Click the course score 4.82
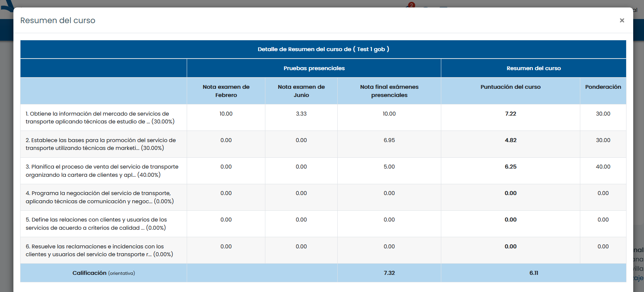This screenshot has width=644, height=292. coord(511,140)
